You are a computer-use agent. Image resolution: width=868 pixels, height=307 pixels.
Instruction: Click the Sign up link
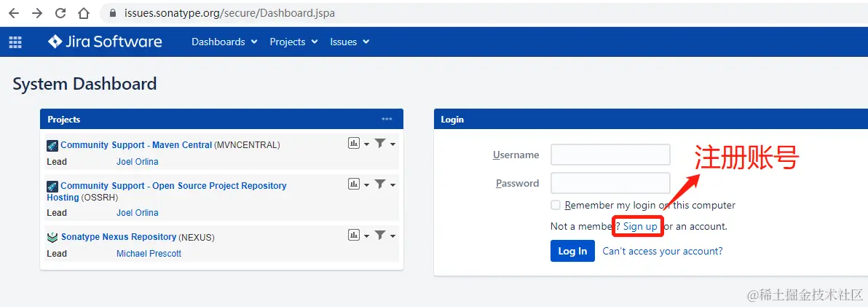click(640, 226)
